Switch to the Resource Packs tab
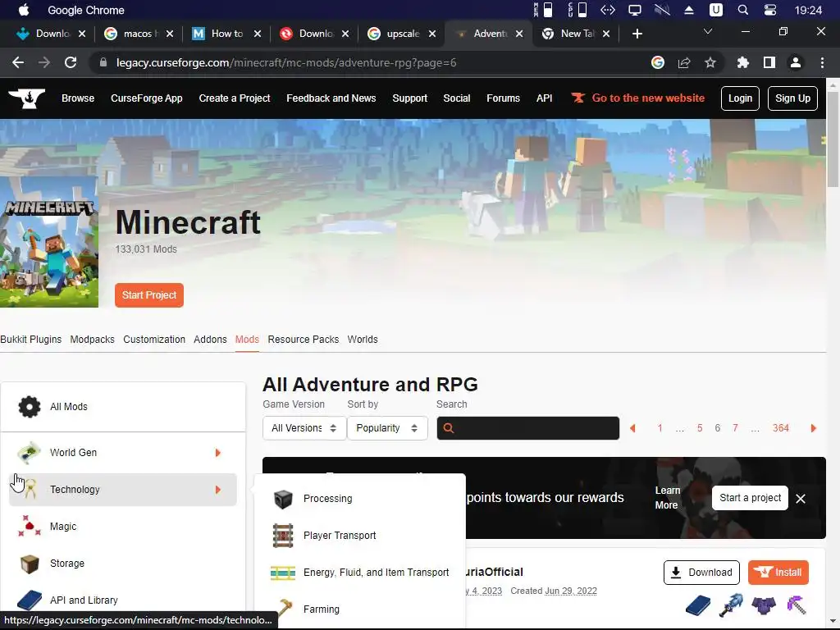 pyautogui.click(x=304, y=340)
